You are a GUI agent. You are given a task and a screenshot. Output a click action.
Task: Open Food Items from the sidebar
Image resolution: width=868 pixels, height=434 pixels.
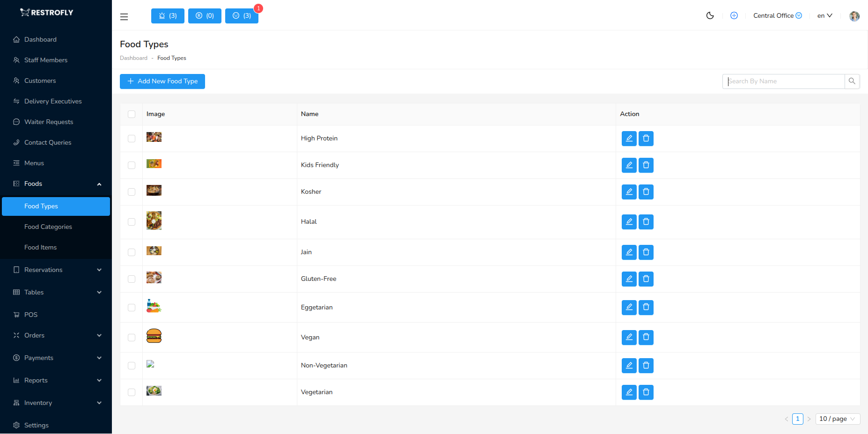click(x=40, y=247)
